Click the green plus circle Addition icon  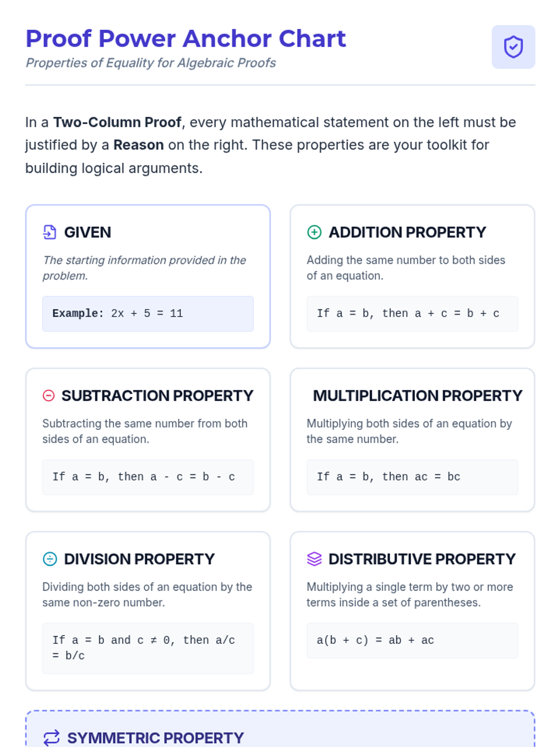point(314,232)
